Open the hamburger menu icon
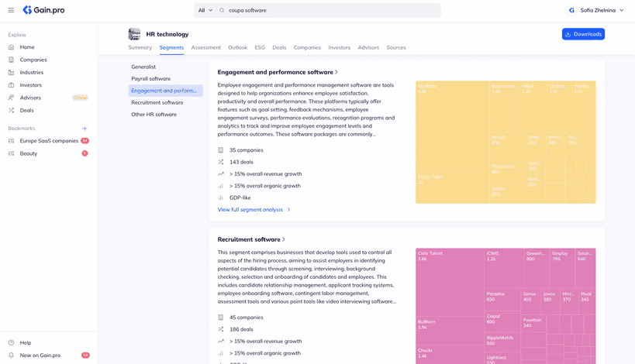The image size is (635, 364). pyautogui.click(x=11, y=10)
